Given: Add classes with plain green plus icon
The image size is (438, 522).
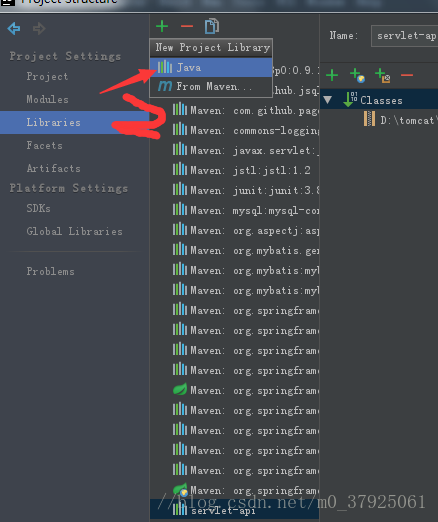Looking at the screenshot, I should pos(332,75).
